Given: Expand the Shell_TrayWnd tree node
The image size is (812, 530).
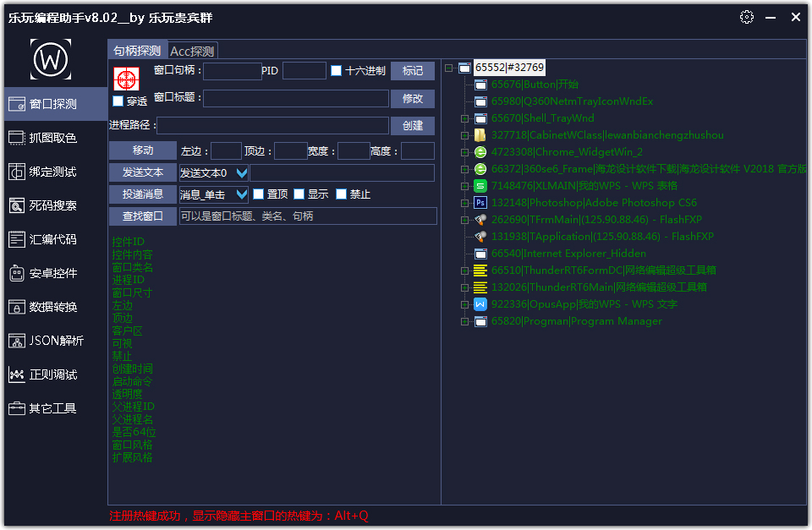Looking at the screenshot, I should pos(464,118).
